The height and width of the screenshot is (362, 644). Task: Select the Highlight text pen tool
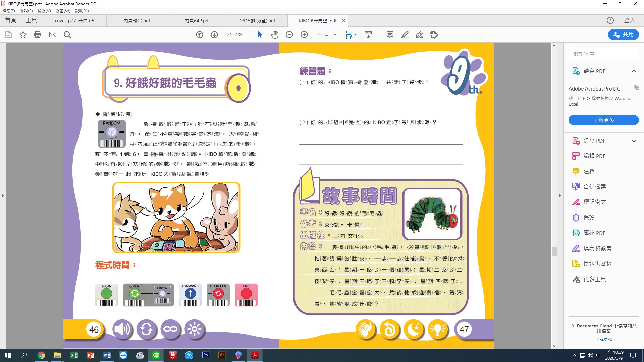pyautogui.click(x=405, y=35)
